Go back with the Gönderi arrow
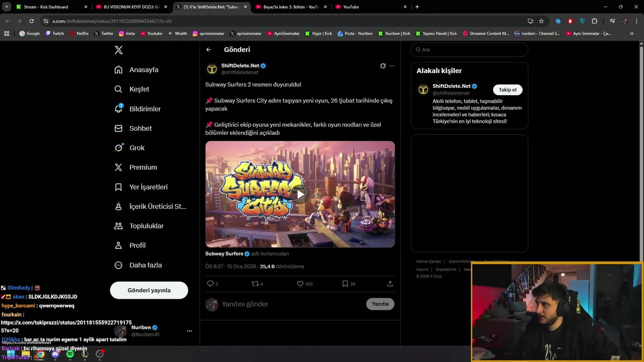 [x=209, y=50]
